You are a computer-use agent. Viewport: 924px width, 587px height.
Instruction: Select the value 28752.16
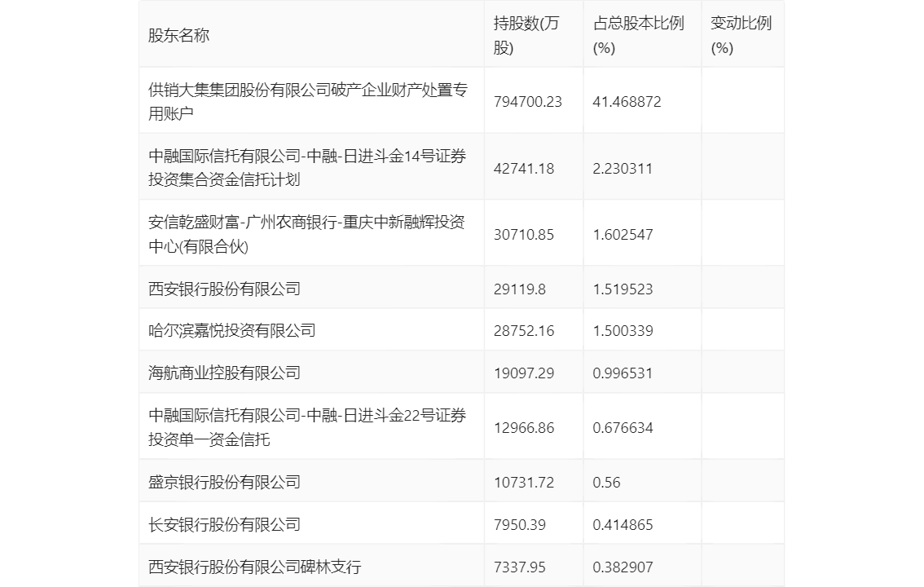click(524, 331)
